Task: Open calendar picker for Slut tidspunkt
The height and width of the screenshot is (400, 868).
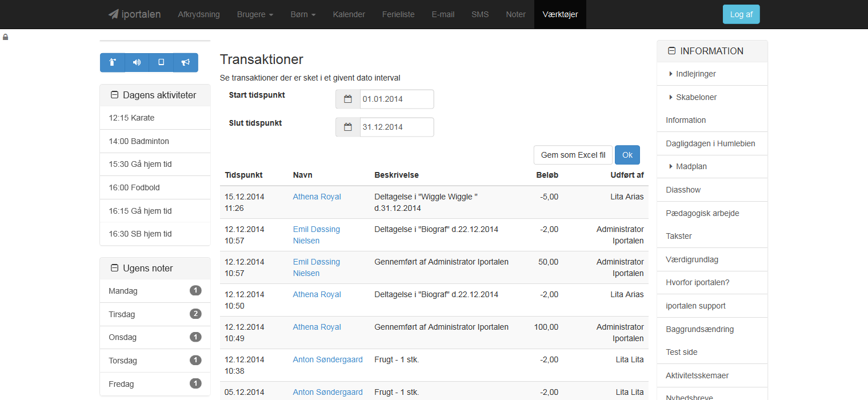Action: coord(347,127)
